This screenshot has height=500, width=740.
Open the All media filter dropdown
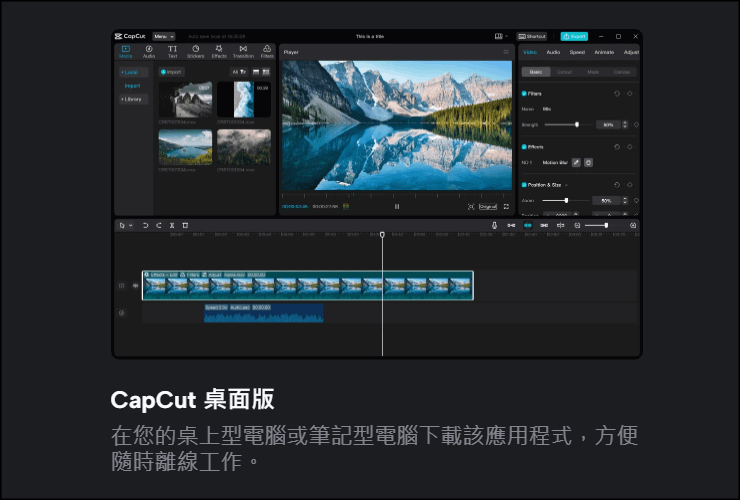(239, 72)
